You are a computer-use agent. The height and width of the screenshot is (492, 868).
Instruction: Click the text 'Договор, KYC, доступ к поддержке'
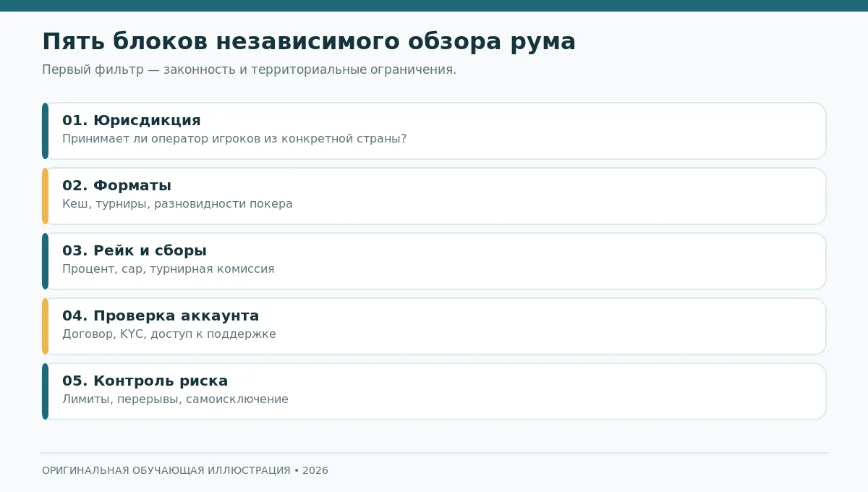click(169, 334)
